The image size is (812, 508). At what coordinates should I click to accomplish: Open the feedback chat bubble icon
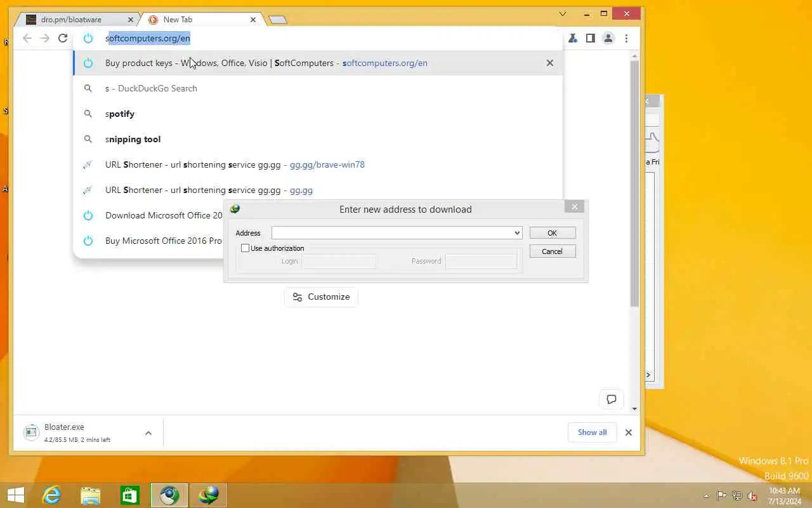pyautogui.click(x=612, y=399)
